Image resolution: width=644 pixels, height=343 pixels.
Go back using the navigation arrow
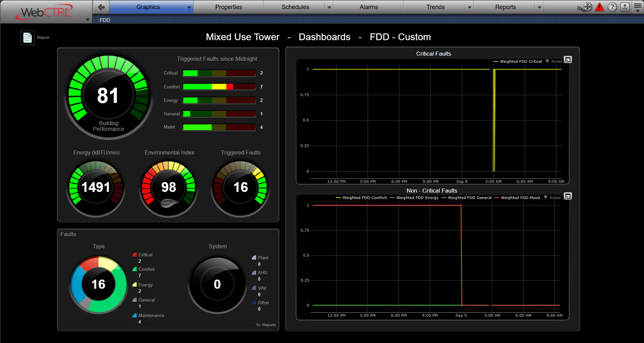[101, 7]
